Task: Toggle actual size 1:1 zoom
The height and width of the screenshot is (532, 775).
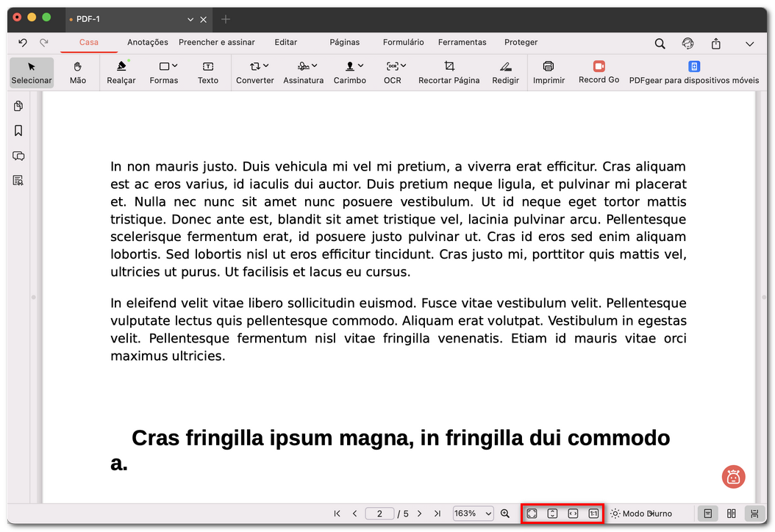Action: [x=594, y=513]
